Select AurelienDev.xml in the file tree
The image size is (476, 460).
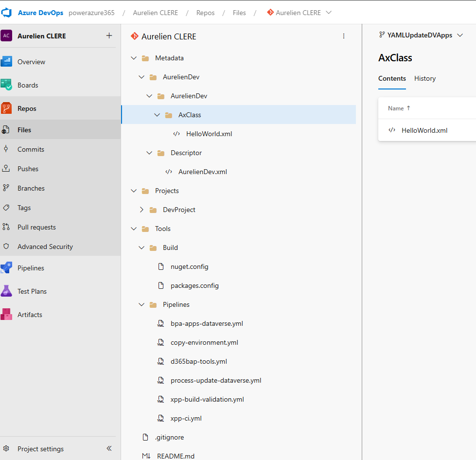pyautogui.click(x=202, y=172)
